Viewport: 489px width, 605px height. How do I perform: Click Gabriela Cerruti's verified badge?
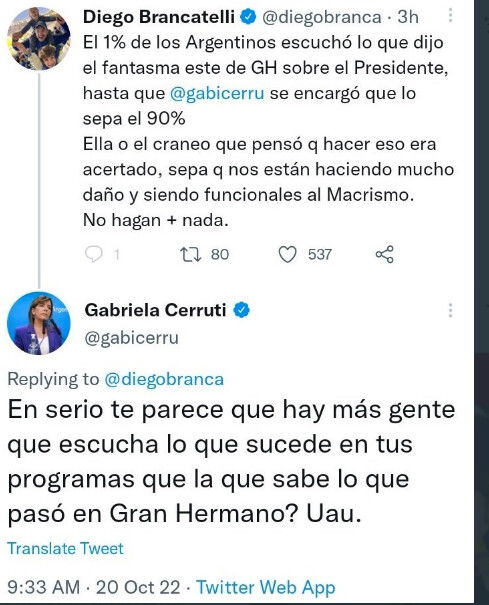242,310
